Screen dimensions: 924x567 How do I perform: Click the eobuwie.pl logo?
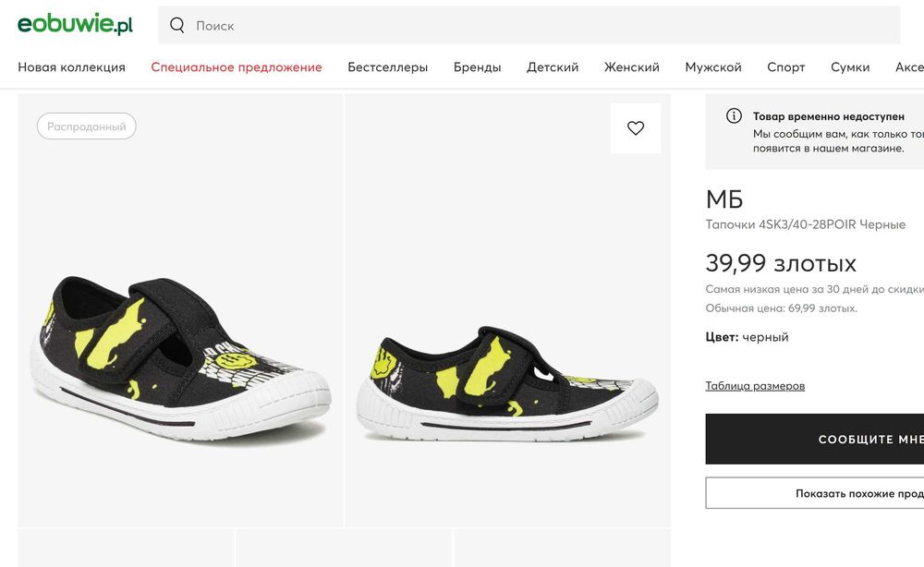tap(75, 25)
